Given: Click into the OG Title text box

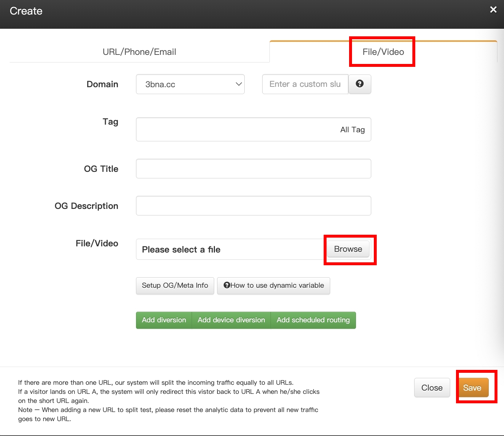Looking at the screenshot, I should pyautogui.click(x=253, y=169).
